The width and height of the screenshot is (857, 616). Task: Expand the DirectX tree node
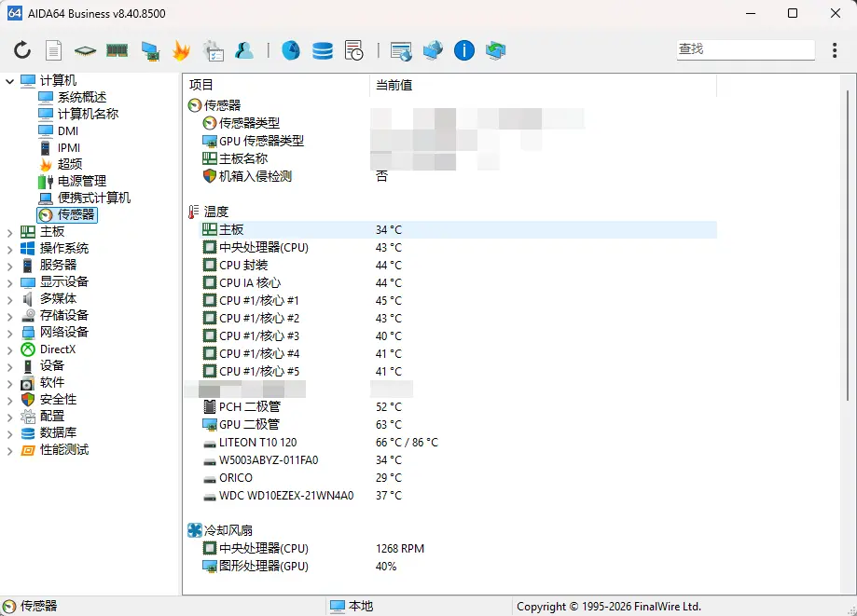pos(9,350)
